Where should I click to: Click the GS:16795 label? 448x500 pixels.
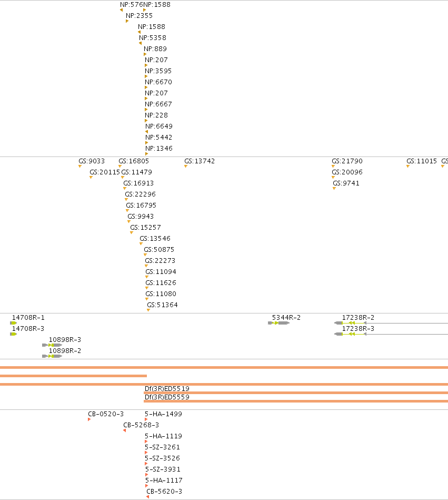[141, 205]
